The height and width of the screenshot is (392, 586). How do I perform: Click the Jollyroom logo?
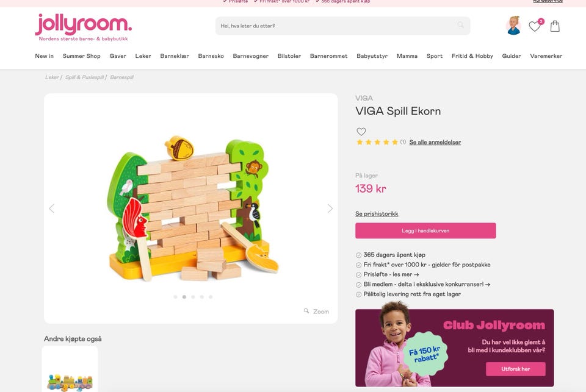84,27
